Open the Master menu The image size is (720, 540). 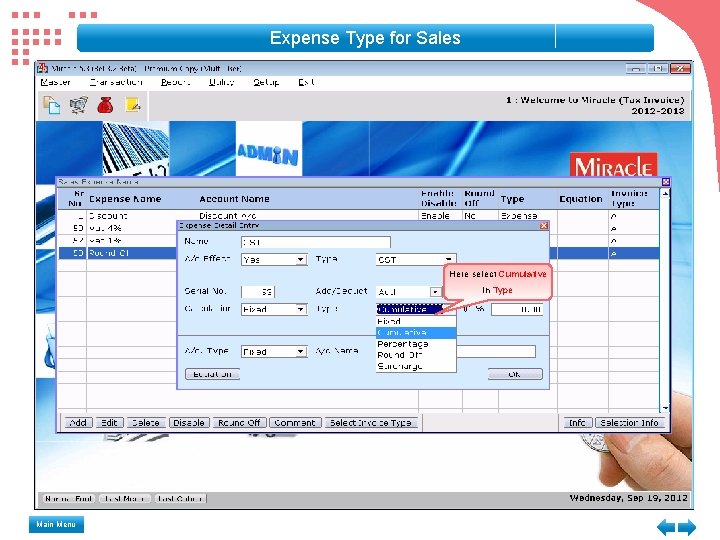(56, 82)
